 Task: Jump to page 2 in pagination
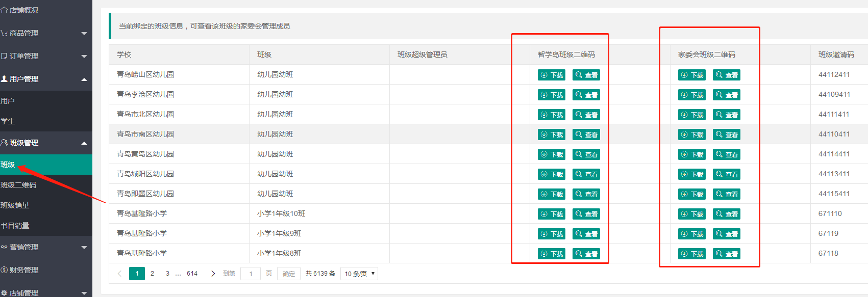tap(152, 274)
